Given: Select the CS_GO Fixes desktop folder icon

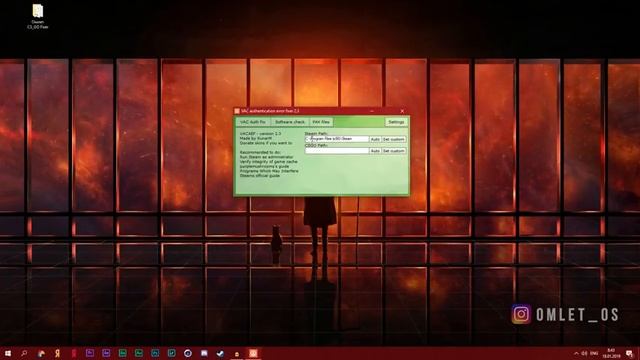Looking at the screenshot, I should tap(38, 16).
